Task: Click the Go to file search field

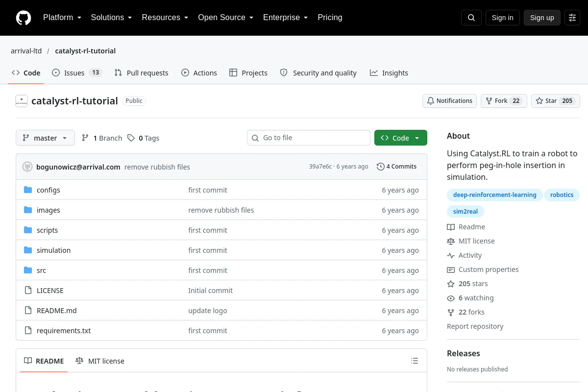Action: [309, 138]
